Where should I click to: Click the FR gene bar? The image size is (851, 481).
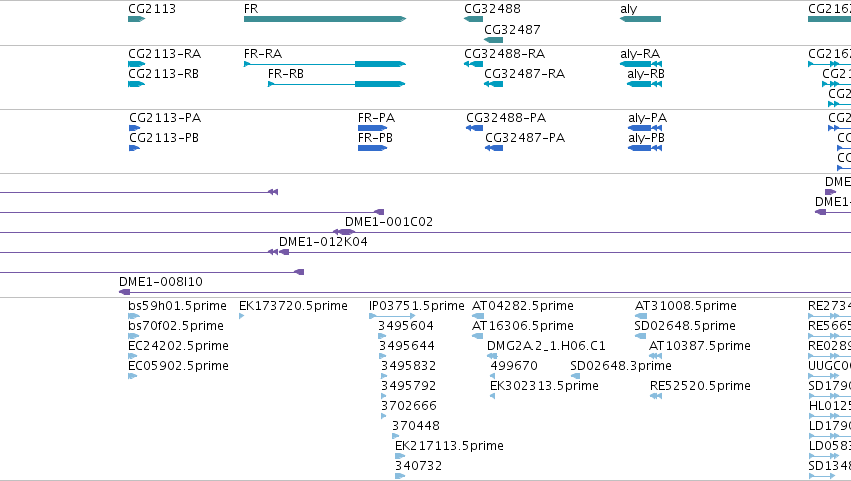coord(325,19)
